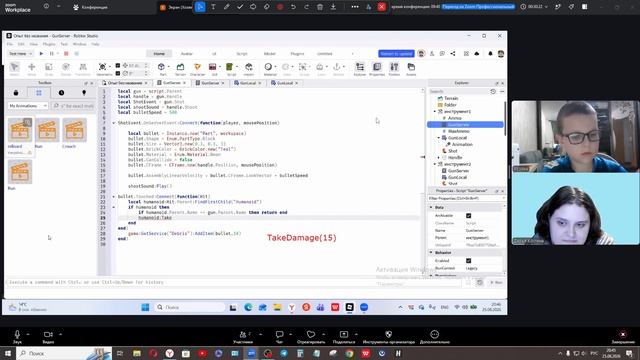Select the Zoom annotation pencil draw tool
Viewport: 640px width, 360px height.
227,7
